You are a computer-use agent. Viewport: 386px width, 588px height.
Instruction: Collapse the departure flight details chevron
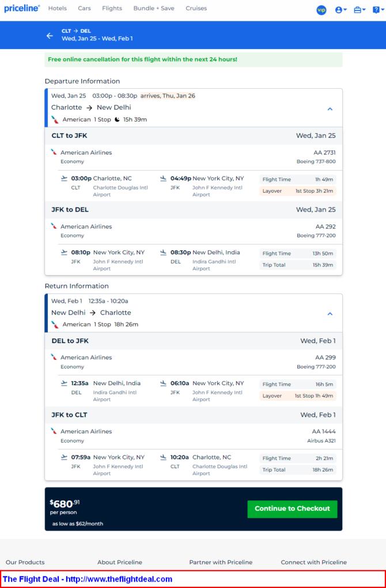[330, 109]
